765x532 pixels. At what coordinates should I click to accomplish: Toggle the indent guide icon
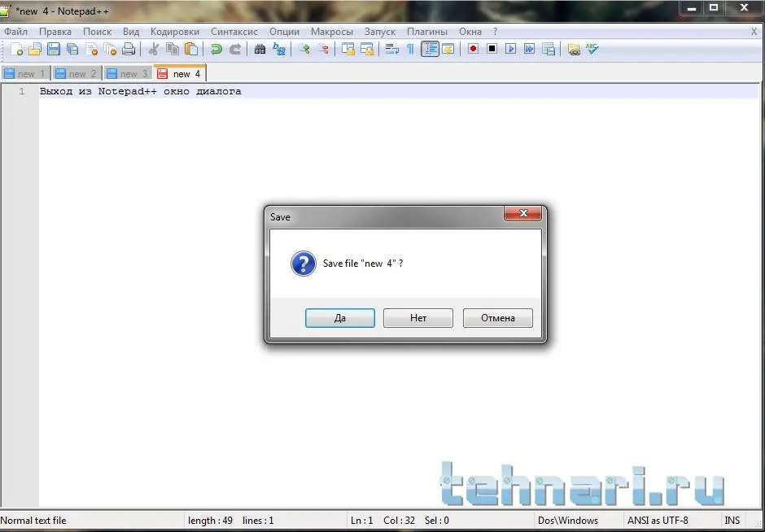pyautogui.click(x=430, y=49)
